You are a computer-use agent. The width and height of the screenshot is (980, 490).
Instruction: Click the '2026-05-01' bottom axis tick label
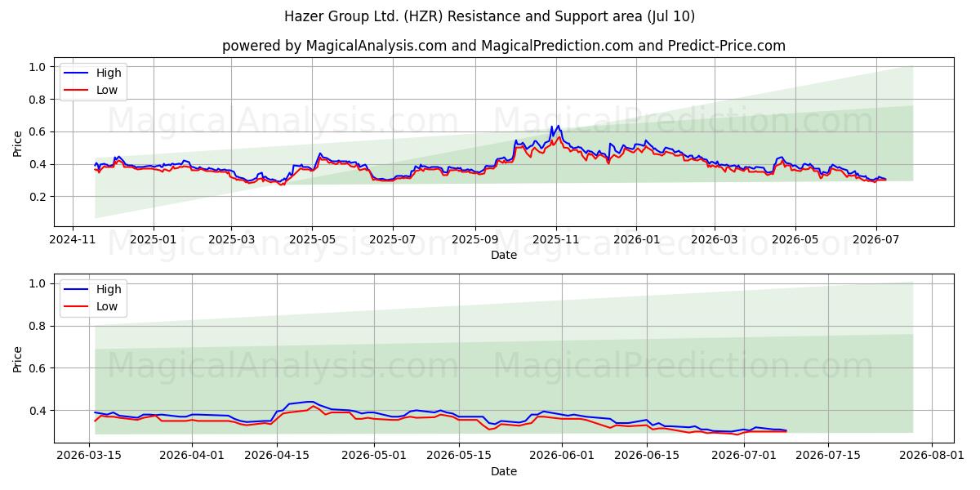(374, 456)
